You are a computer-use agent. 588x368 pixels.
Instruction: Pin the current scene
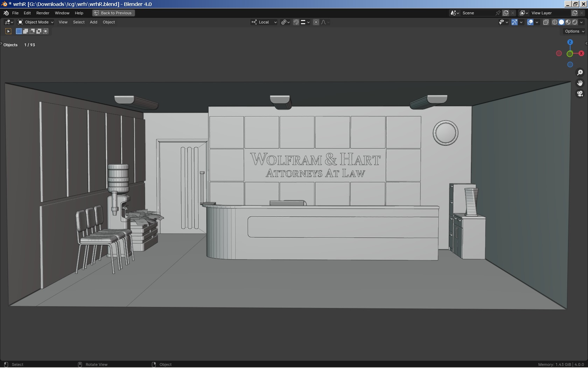[498, 13]
